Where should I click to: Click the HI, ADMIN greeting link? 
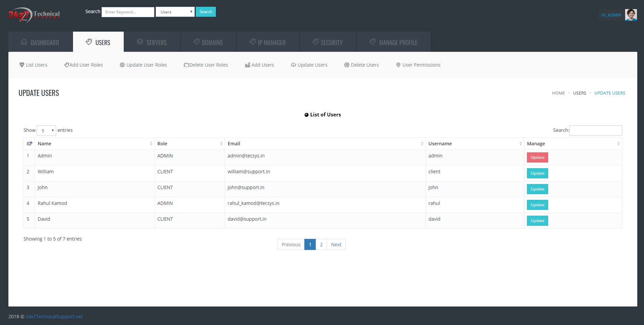611,15
